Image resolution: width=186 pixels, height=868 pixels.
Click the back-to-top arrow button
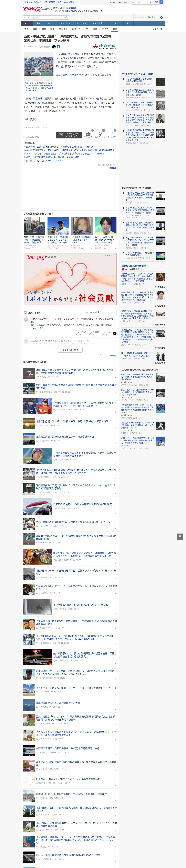pyautogui.click(x=180, y=537)
